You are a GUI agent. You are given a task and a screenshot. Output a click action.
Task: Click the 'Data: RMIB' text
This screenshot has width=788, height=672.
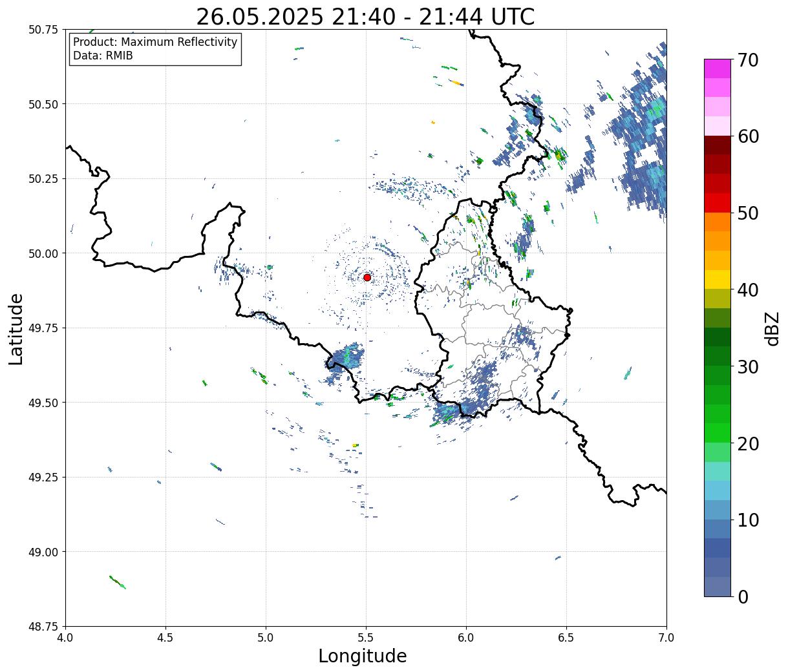point(103,56)
